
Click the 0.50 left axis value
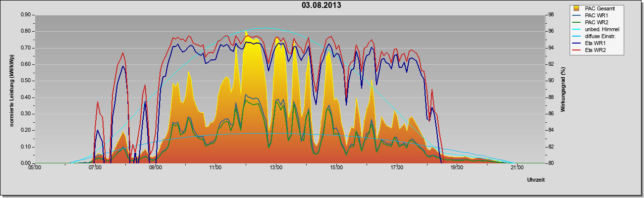(x=26, y=81)
